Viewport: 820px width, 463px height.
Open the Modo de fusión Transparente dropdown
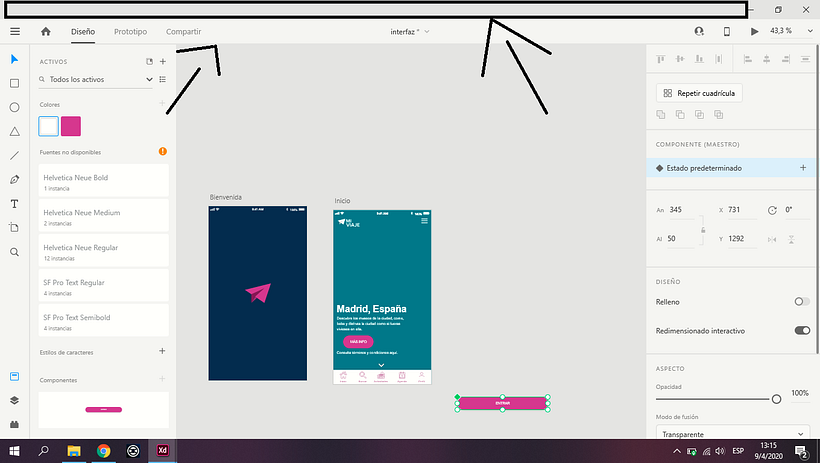tap(733, 434)
